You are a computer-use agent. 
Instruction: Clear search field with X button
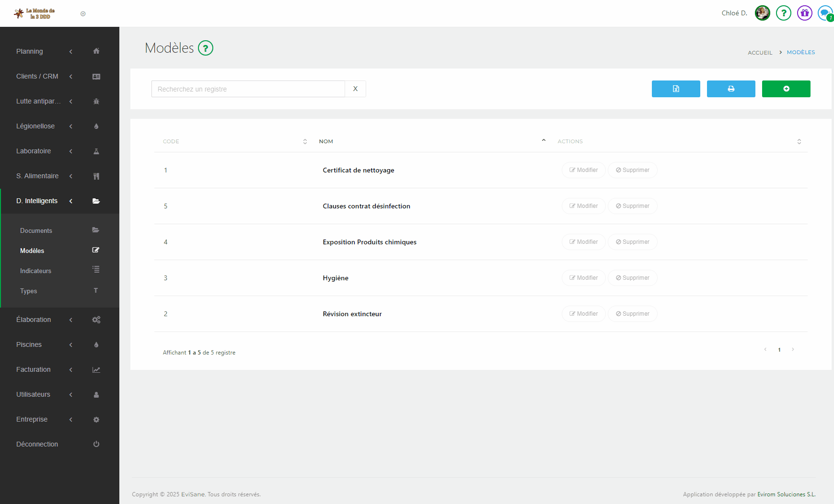tap(355, 89)
